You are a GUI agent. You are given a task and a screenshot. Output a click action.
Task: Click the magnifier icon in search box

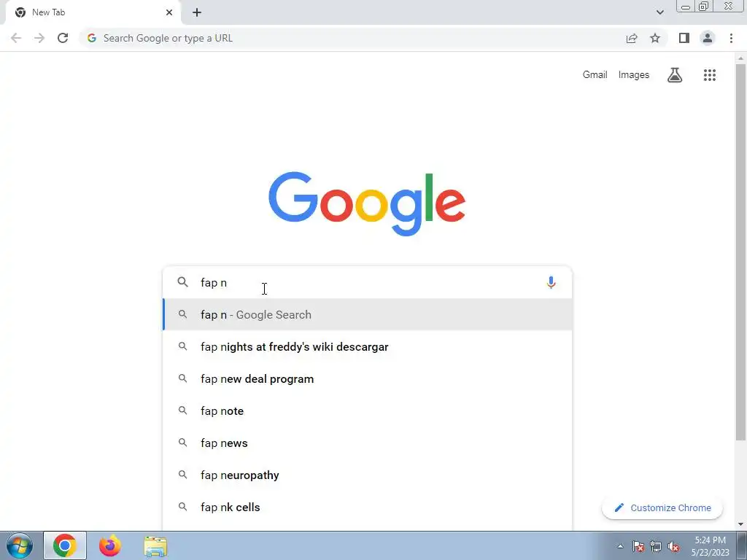pyautogui.click(x=183, y=282)
